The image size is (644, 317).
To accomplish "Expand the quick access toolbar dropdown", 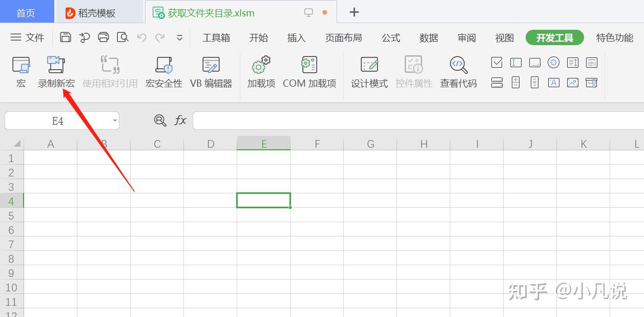I will (x=180, y=38).
